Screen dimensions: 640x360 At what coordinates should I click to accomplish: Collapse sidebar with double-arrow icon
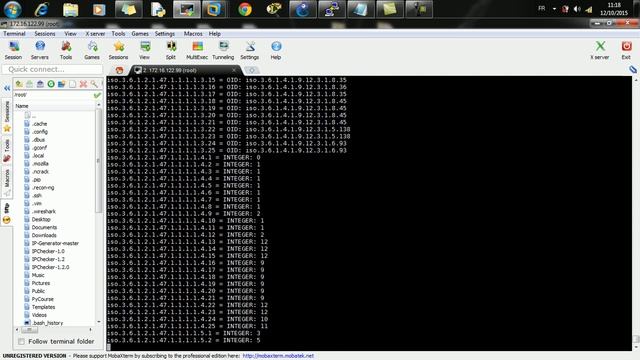(x=7, y=88)
